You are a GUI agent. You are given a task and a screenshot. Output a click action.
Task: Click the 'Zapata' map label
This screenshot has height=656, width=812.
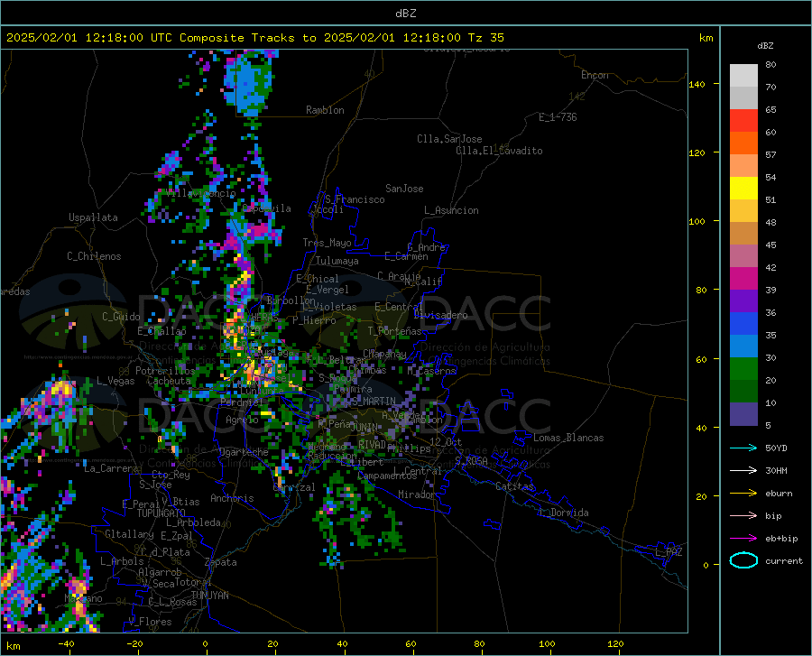pyautogui.click(x=221, y=562)
